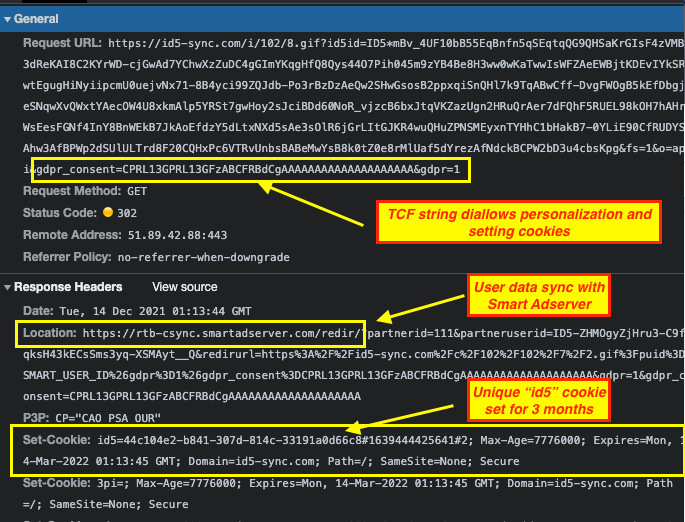Select the 302 status code value
The image size is (685, 522).
click(127, 213)
